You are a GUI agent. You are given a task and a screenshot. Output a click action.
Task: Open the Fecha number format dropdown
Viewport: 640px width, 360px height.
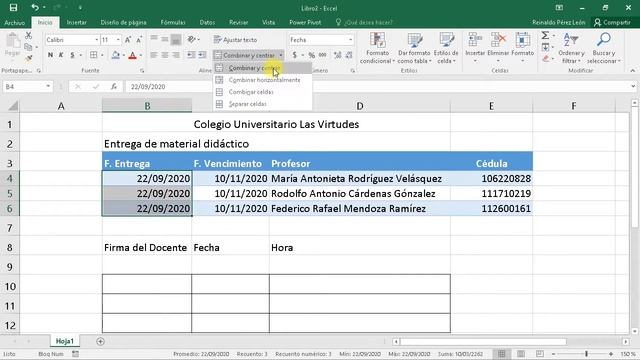[x=350, y=40]
